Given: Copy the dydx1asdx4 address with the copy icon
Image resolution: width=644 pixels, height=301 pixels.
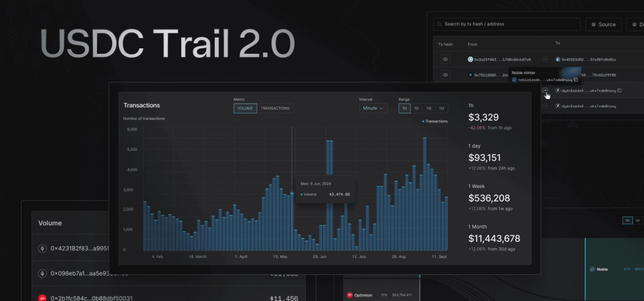Looking at the screenshot, I should pos(620,90).
